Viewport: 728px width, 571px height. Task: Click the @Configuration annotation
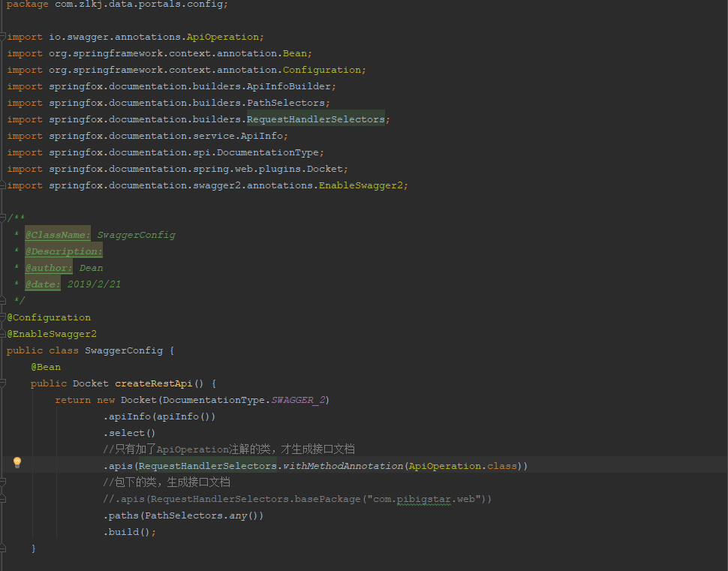(49, 317)
